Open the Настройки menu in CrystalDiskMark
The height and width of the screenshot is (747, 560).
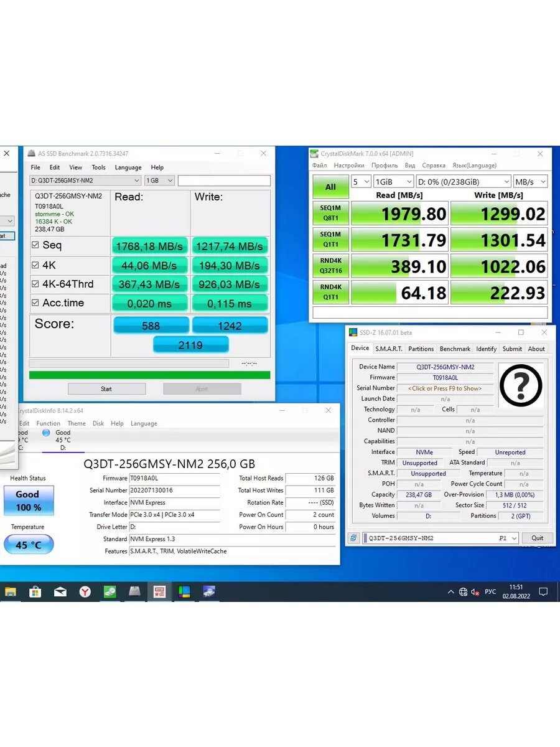pos(349,166)
